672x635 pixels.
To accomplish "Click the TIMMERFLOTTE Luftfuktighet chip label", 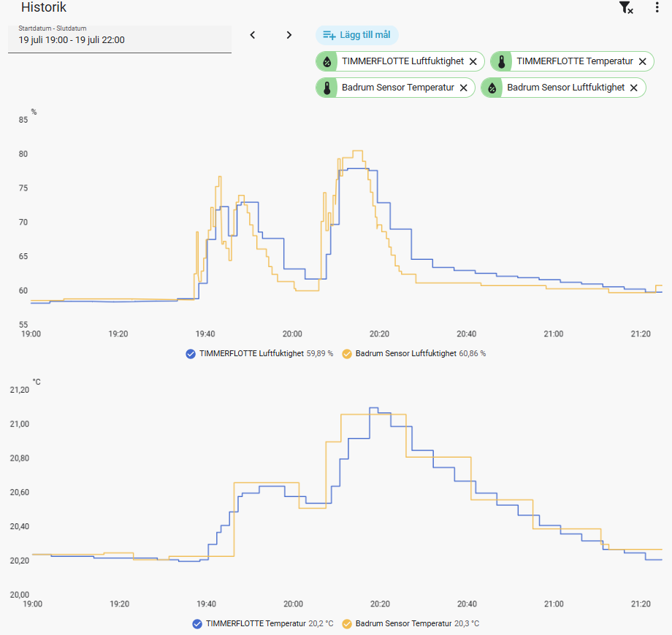I will [x=402, y=61].
